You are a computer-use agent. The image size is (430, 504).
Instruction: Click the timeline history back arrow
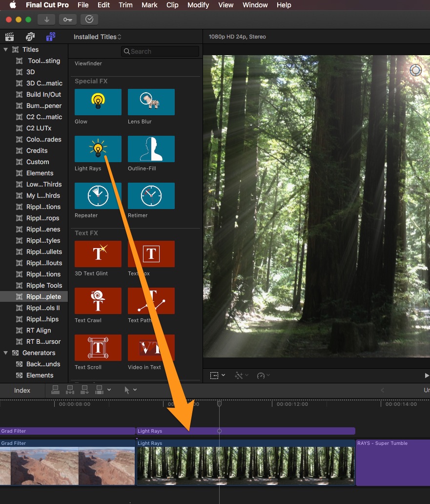(x=382, y=390)
